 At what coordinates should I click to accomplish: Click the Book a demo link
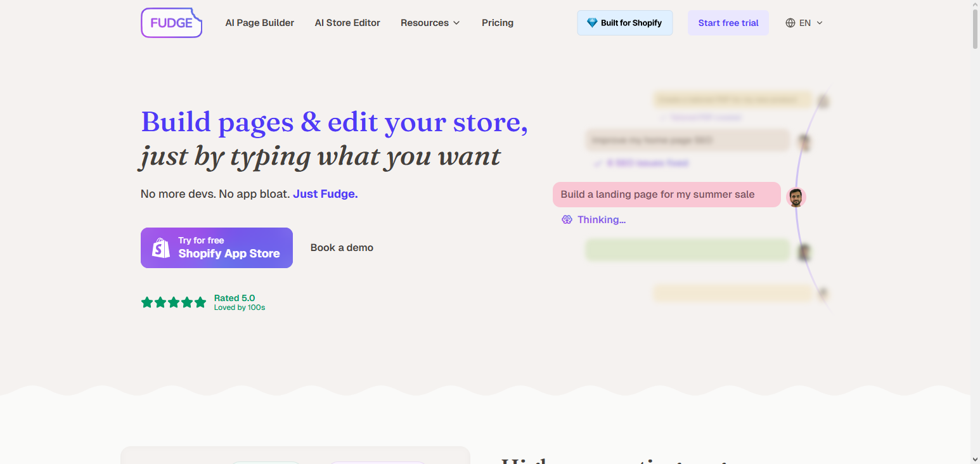coord(342,248)
